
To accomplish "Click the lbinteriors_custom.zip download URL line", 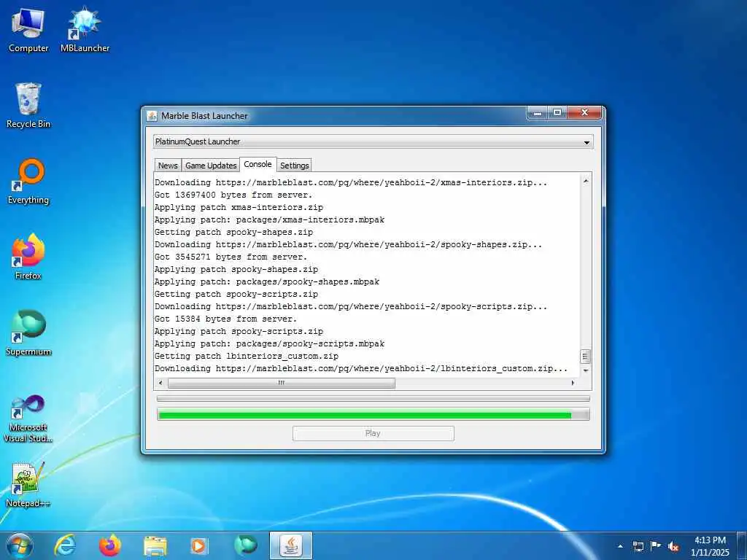I will coord(361,368).
